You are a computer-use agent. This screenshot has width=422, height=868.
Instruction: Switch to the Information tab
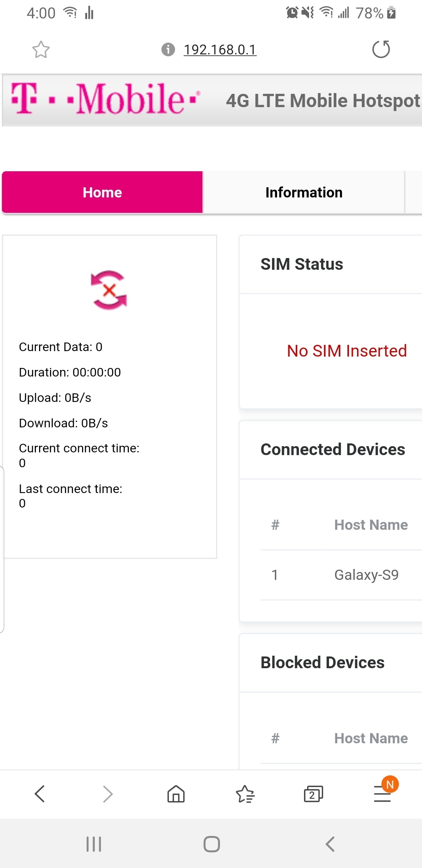point(304,192)
